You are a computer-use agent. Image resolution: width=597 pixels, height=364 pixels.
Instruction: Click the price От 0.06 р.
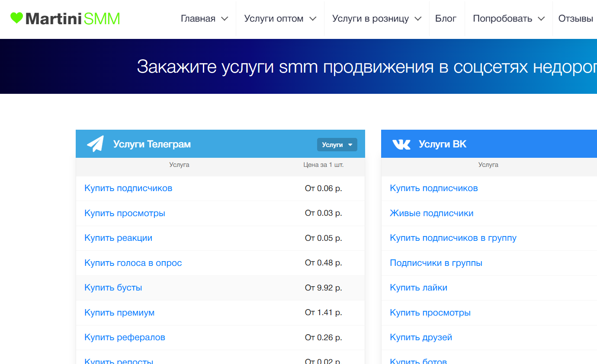pyautogui.click(x=324, y=188)
